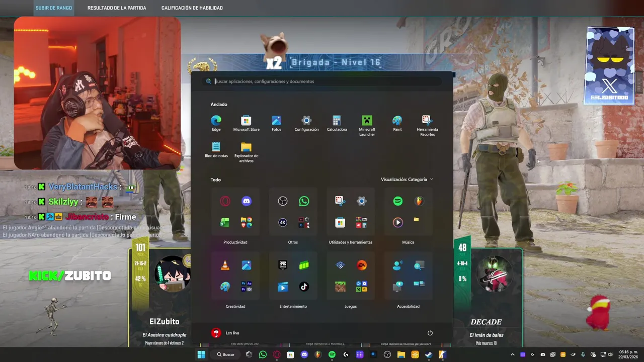Open pinned Configuración settings app
The height and width of the screenshot is (362, 644).
coord(306,123)
